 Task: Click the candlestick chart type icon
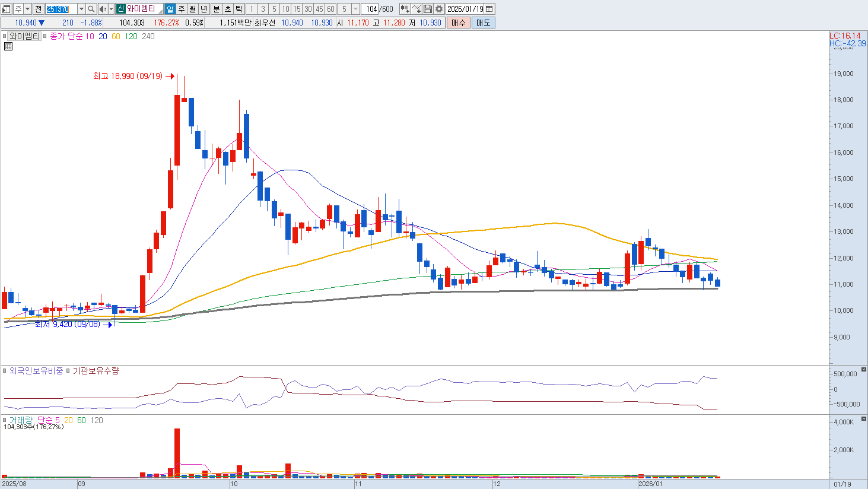(405, 9)
